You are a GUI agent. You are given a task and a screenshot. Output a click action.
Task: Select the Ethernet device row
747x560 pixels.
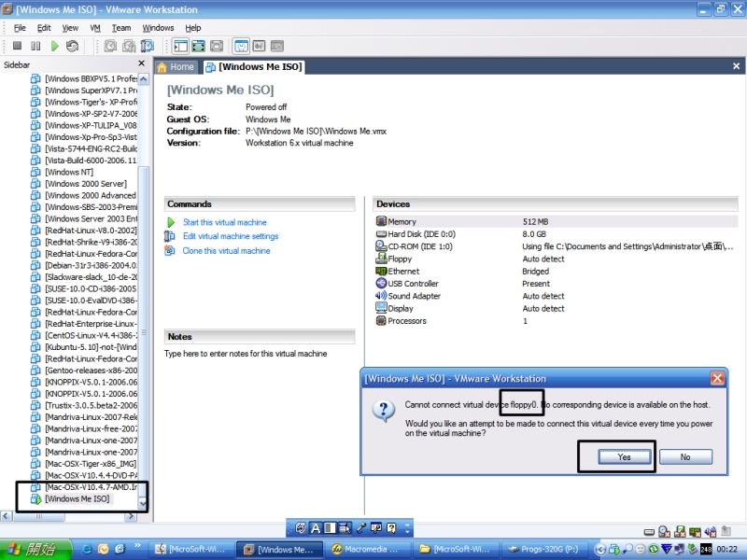(x=557, y=271)
